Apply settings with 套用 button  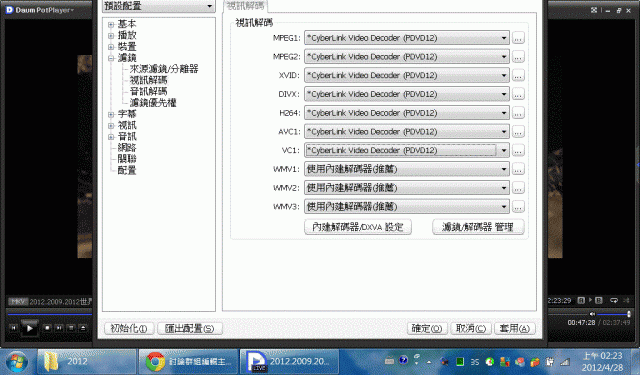515,328
